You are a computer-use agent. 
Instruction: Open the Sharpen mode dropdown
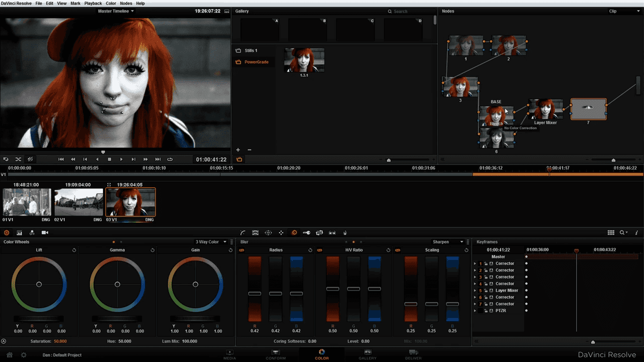point(448,242)
